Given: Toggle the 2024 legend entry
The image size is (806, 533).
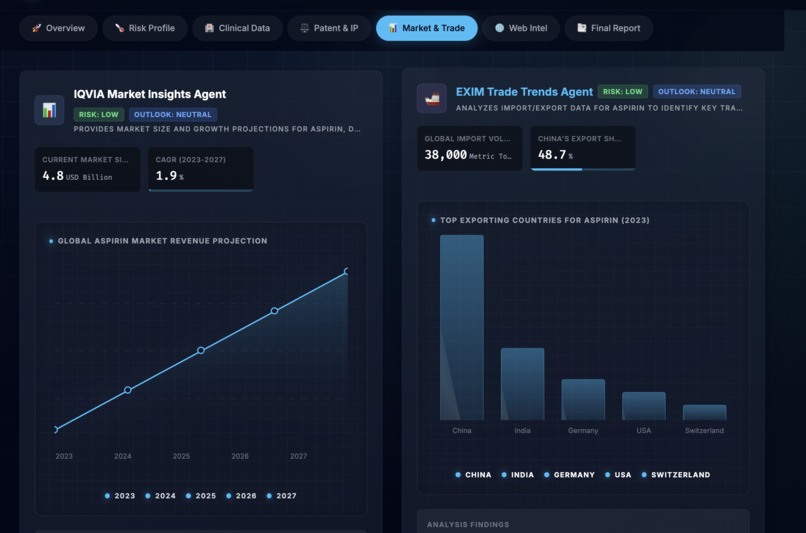Looking at the screenshot, I should pyautogui.click(x=160, y=496).
